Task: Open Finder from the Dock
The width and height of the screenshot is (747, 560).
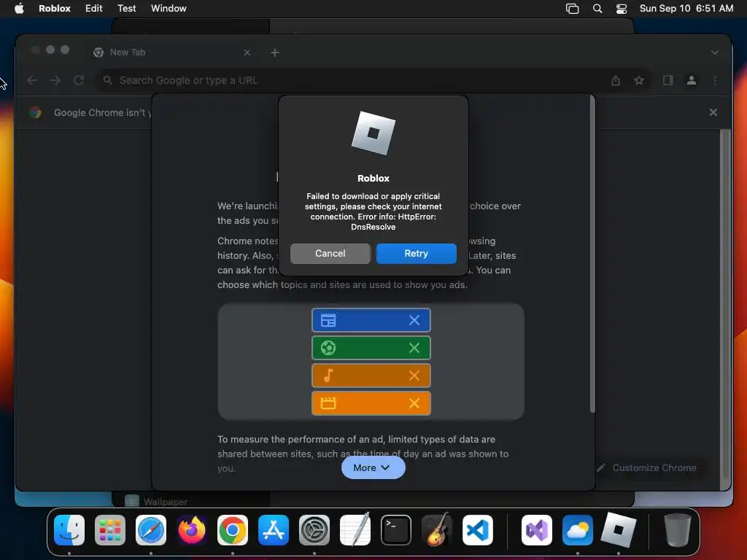Action: click(69, 530)
